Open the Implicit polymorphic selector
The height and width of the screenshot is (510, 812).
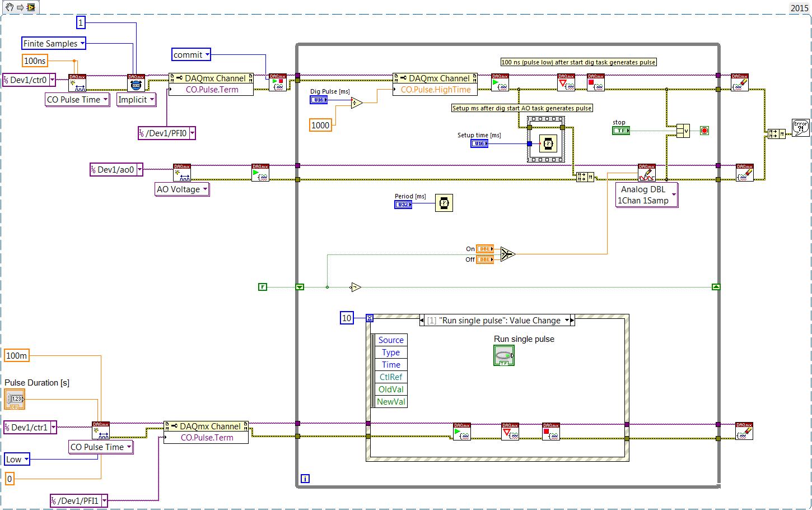[x=152, y=99]
